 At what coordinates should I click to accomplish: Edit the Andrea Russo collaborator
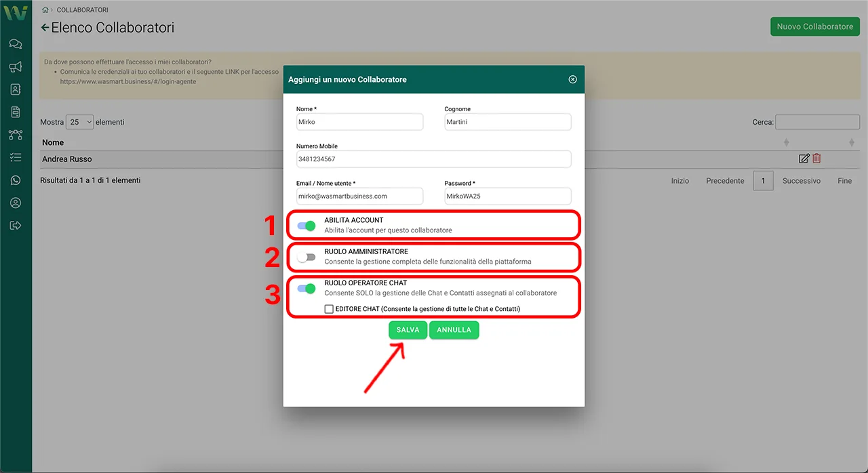(x=804, y=159)
